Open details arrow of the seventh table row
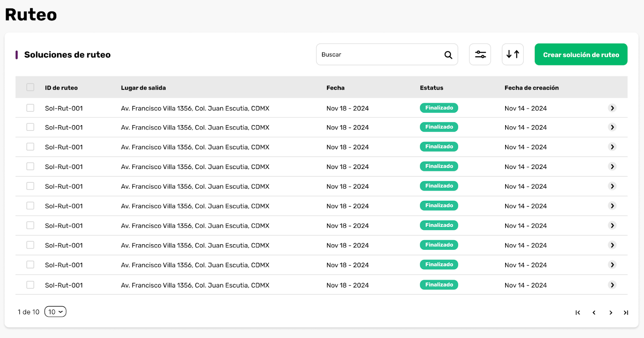 click(x=612, y=226)
